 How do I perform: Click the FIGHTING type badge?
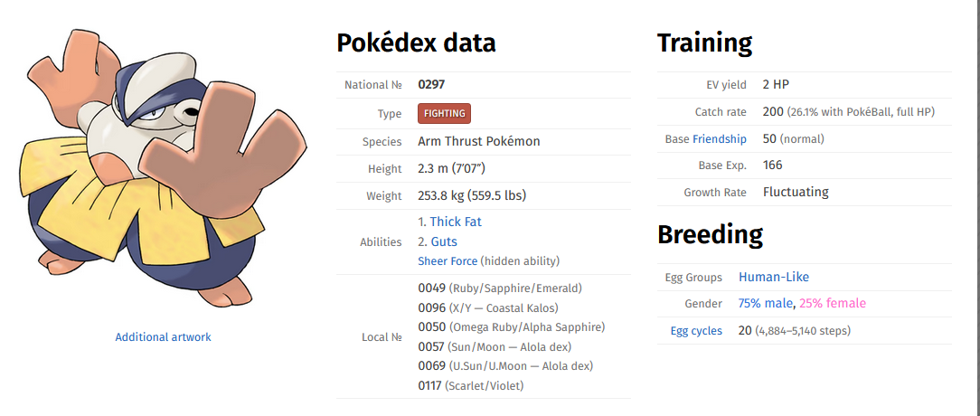[444, 114]
